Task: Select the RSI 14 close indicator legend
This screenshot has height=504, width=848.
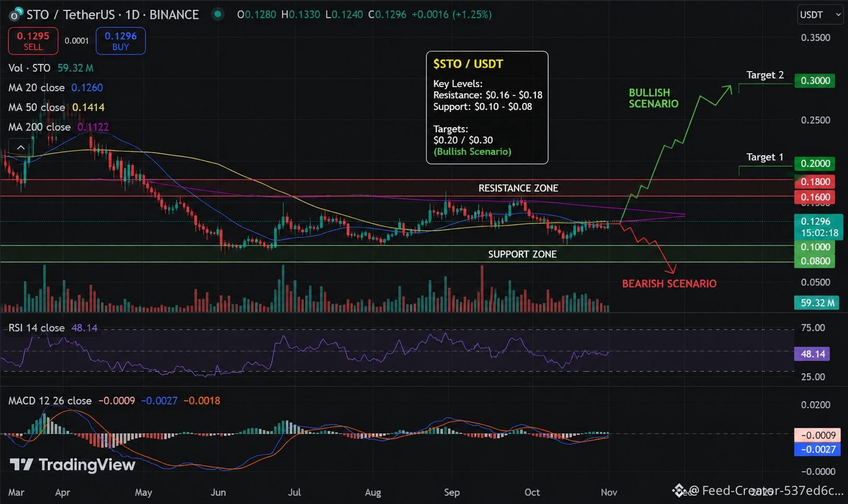Action: (53, 328)
